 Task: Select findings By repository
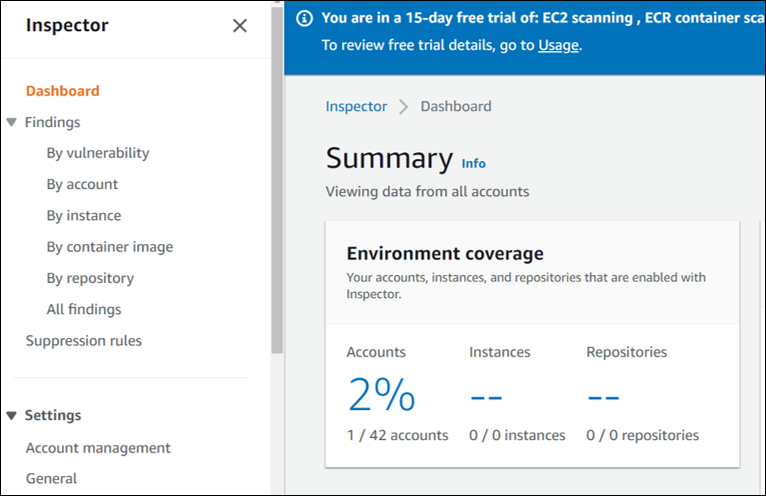[x=90, y=278]
